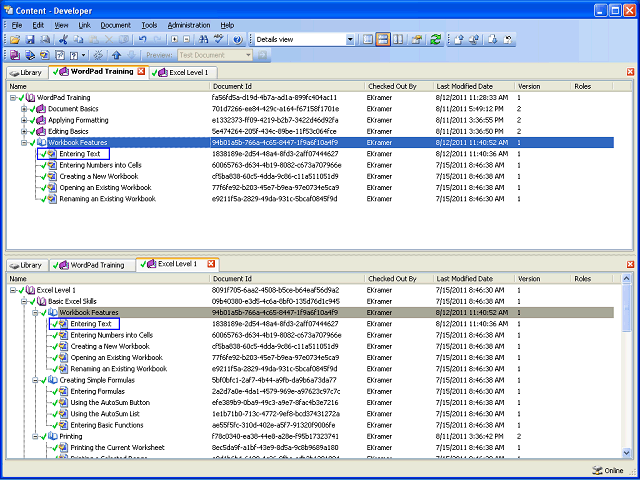
Task: Click the New Section icon
Action: point(30,55)
